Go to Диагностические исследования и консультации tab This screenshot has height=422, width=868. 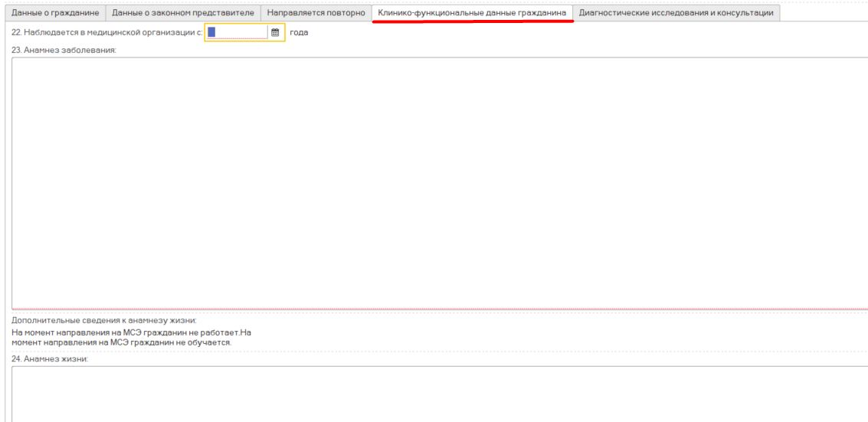point(676,13)
